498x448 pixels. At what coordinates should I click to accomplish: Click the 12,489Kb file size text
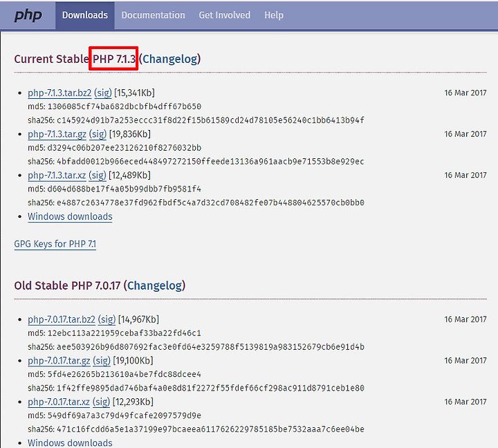point(129,176)
